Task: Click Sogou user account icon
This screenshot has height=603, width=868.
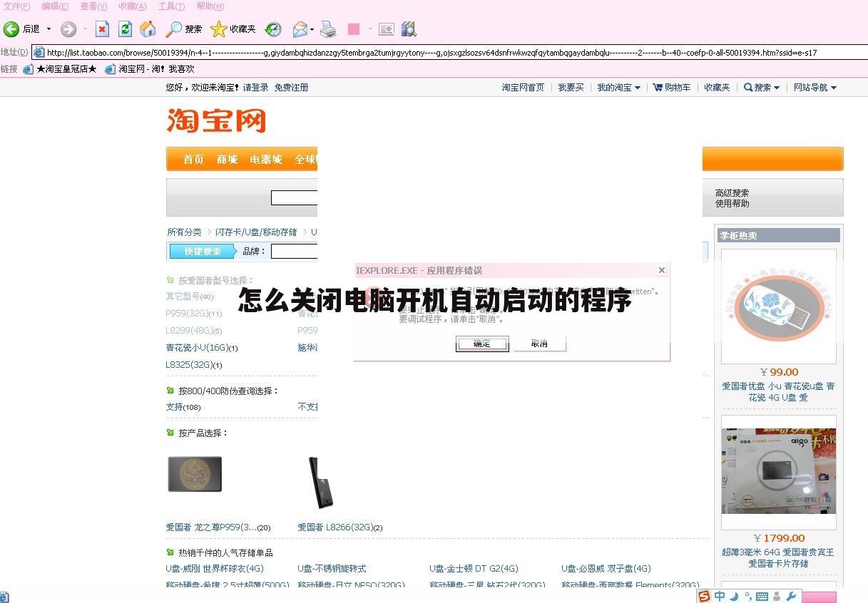Action: [777, 596]
